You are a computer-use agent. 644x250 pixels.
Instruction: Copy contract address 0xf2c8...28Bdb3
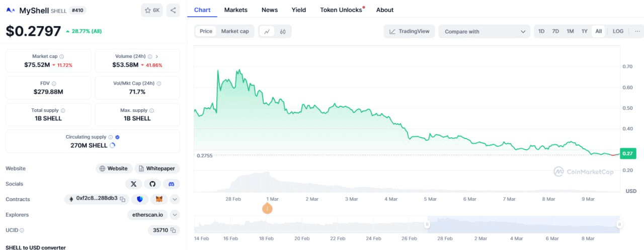click(x=122, y=199)
